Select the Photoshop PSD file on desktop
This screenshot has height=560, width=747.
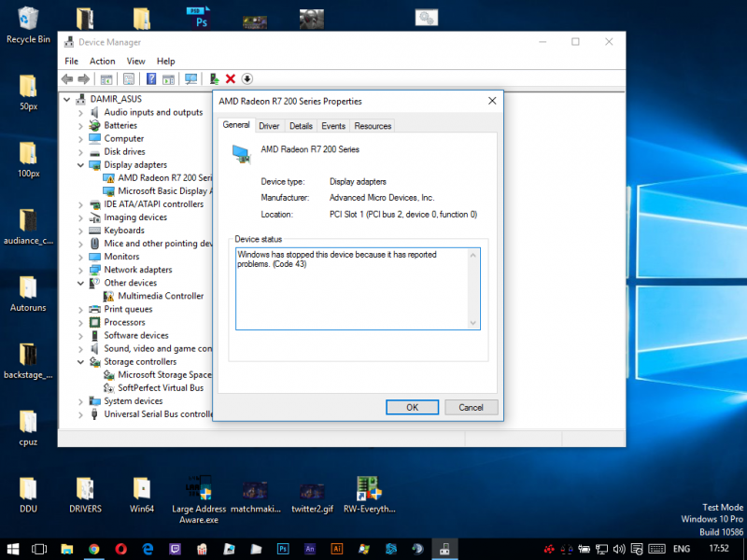(198, 18)
